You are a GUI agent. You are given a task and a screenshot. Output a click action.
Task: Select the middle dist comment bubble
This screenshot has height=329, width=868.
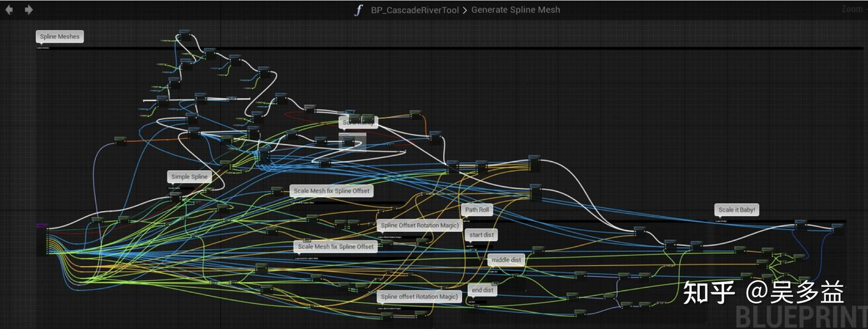click(506, 260)
